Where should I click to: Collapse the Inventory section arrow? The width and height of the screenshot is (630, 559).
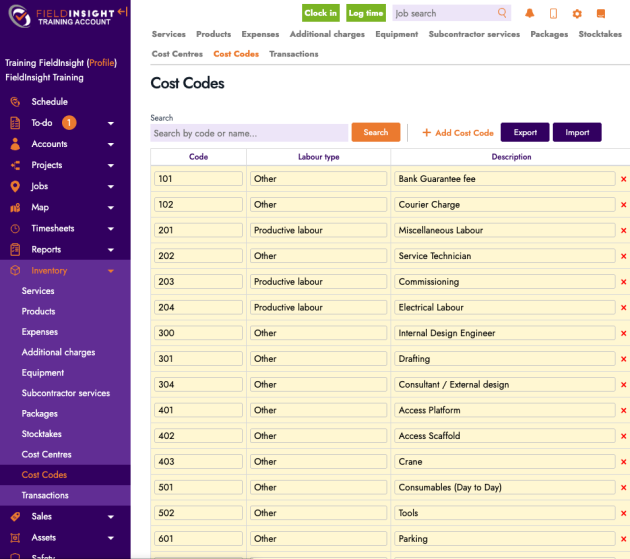(x=111, y=271)
